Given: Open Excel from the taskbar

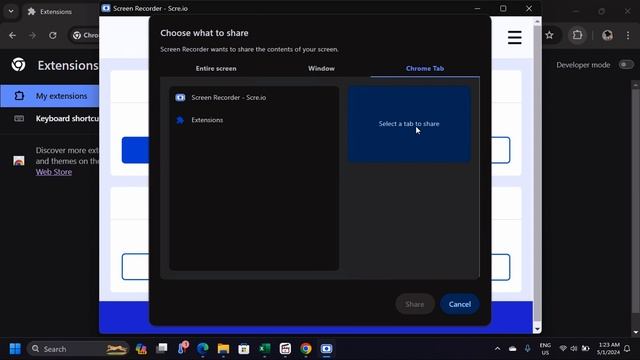Looking at the screenshot, I should [x=264, y=349].
